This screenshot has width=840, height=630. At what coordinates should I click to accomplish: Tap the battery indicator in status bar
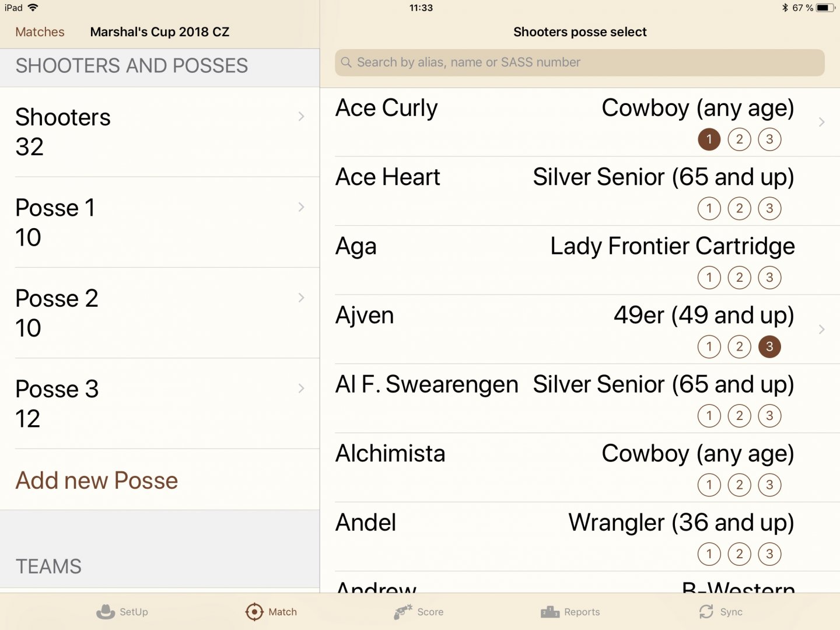click(x=825, y=8)
